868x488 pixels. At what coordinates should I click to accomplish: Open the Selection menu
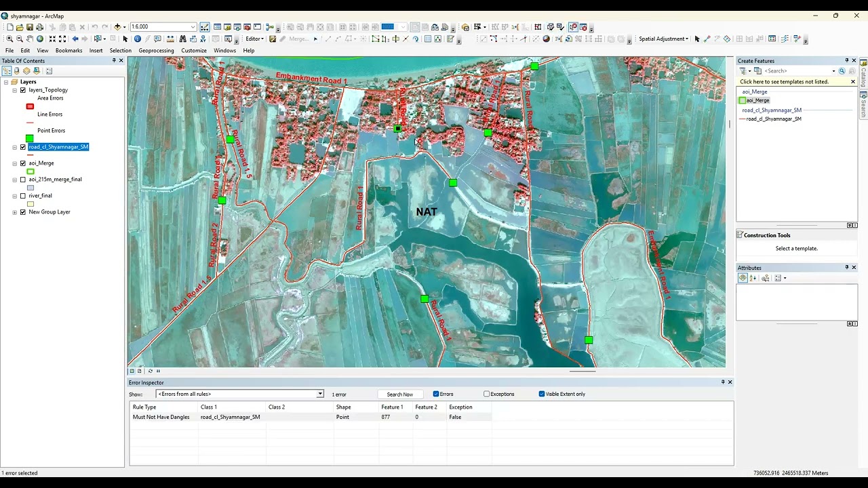pyautogui.click(x=121, y=51)
